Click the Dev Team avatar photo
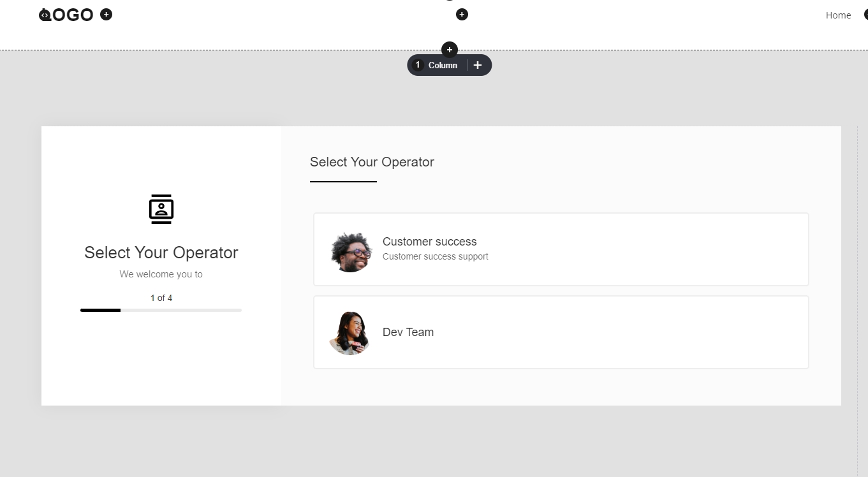This screenshot has width=868, height=477. (350, 333)
